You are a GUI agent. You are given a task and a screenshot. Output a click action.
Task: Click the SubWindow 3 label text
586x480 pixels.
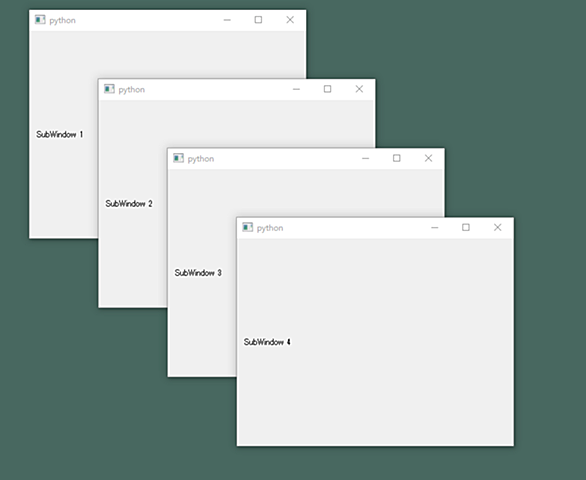point(198,273)
